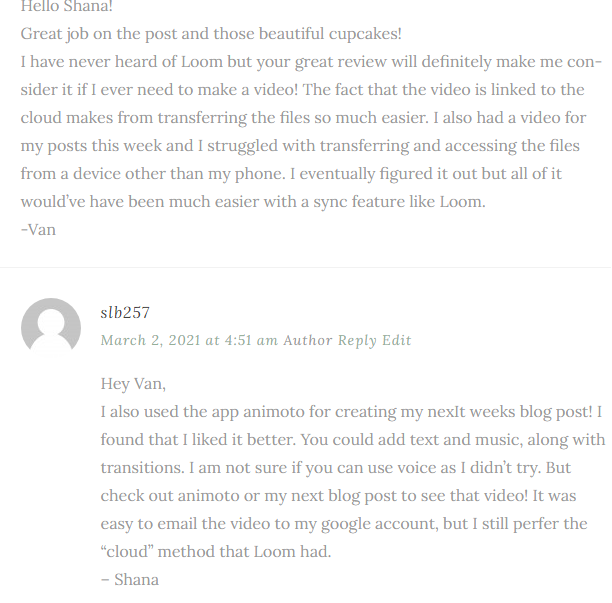Screen dimensions: 612x603
Task: Click the horizontal divider between comments
Action: pos(306,267)
